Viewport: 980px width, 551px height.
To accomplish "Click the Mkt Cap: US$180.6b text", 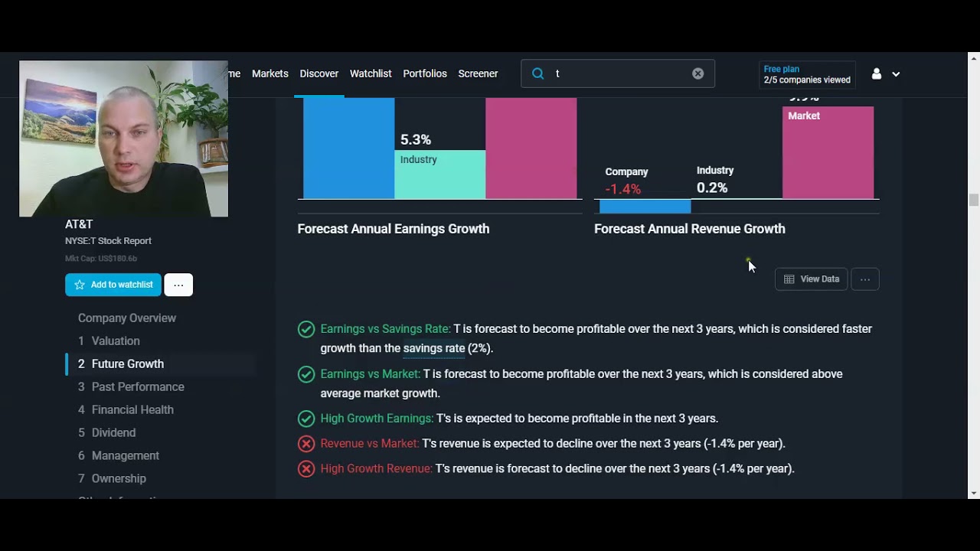I will coord(101,259).
